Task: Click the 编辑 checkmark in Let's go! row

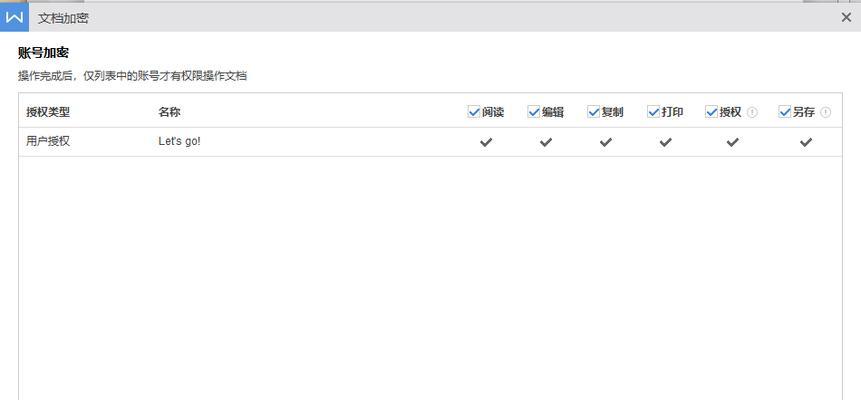Action: 546,142
